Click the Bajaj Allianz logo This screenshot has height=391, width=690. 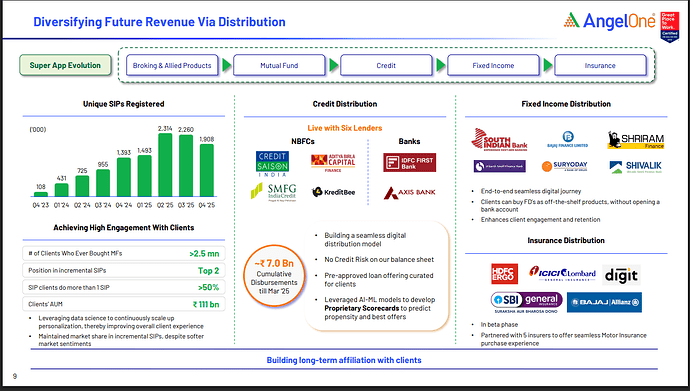click(604, 302)
